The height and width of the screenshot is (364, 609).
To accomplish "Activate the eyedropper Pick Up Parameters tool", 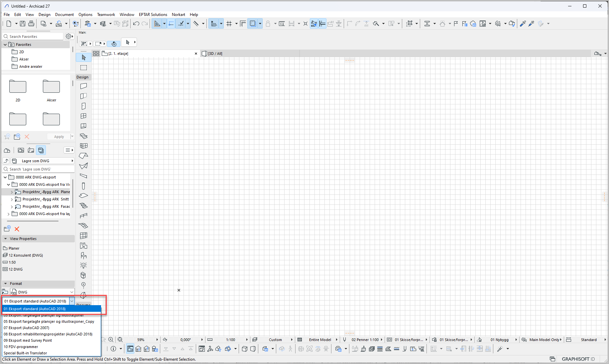I will [523, 24].
